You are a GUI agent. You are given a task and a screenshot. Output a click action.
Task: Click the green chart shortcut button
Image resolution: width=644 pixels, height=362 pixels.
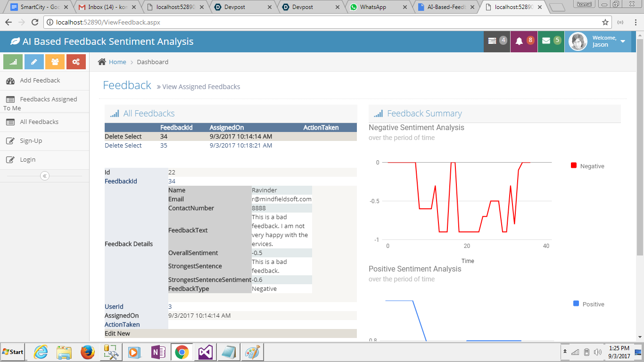(x=13, y=62)
